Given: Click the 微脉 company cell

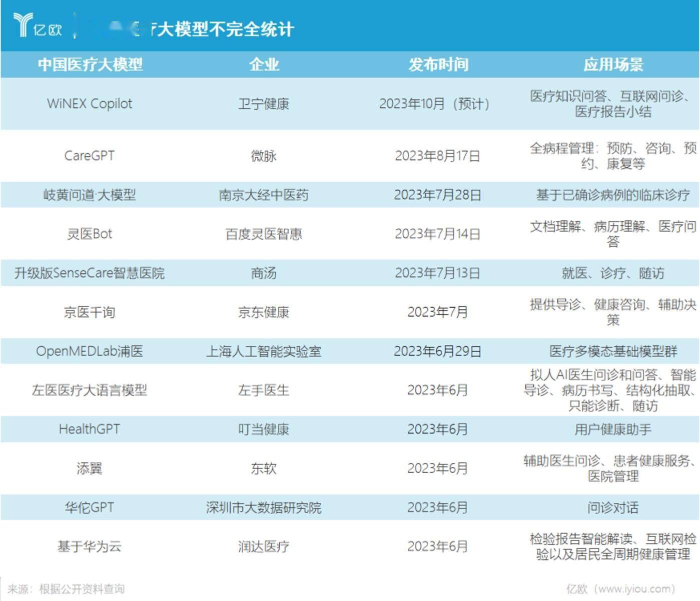Looking at the screenshot, I should 264,156.
